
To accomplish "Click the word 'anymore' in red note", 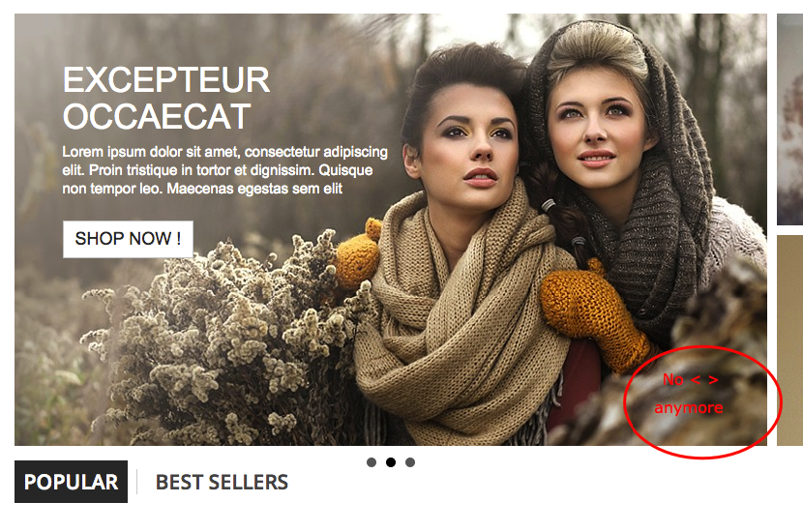I will point(689,408).
